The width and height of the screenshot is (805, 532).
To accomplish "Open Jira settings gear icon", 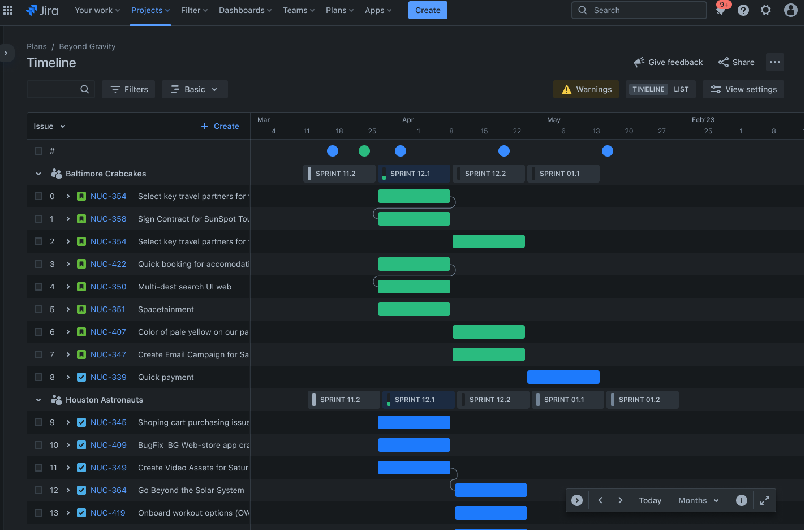I will pos(765,10).
